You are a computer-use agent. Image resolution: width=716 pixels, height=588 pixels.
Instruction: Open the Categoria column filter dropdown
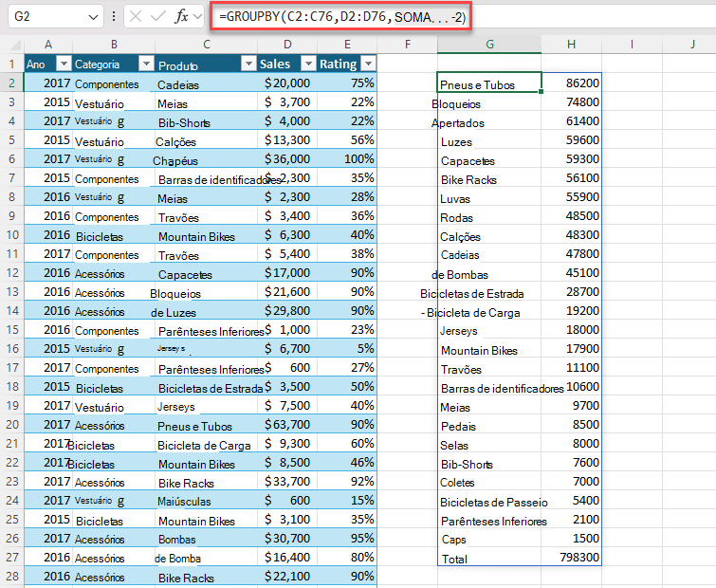click(x=146, y=64)
